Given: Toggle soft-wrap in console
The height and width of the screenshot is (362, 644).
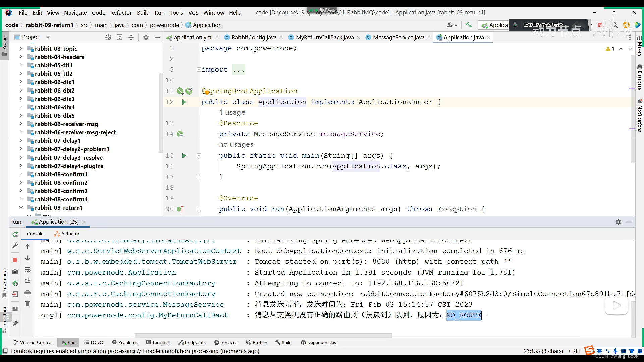Looking at the screenshot, I should tap(28, 270).
